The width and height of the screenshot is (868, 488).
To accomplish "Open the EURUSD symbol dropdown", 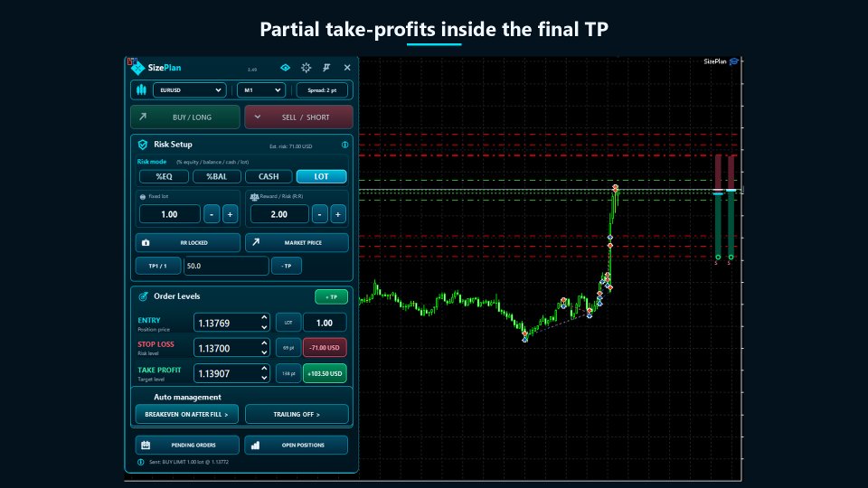I will [x=190, y=90].
